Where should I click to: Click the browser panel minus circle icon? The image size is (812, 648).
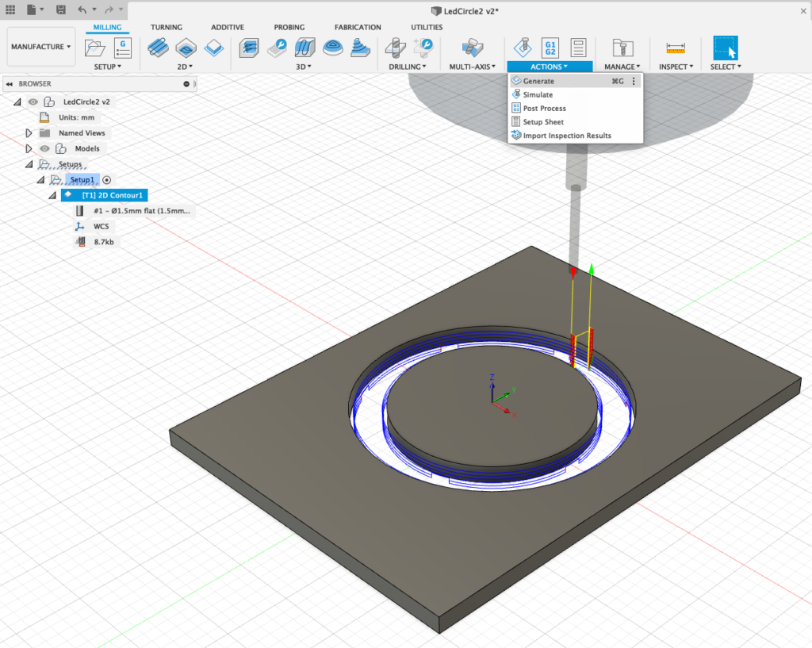(186, 84)
